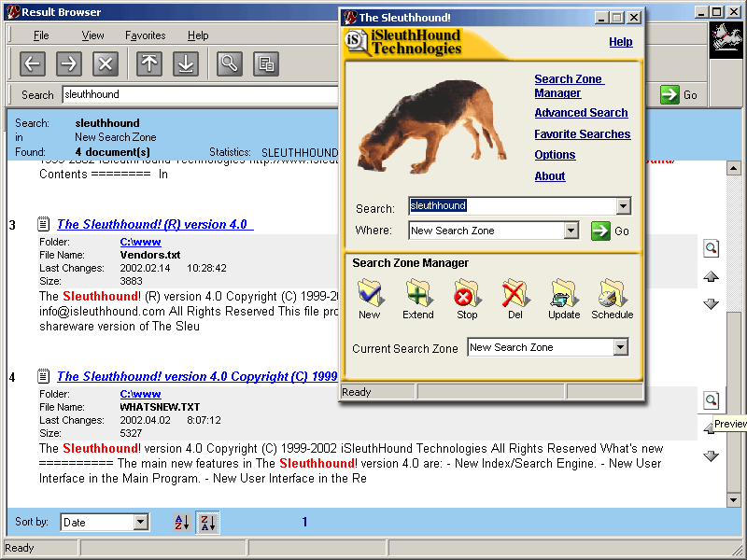Open the Options link
The image size is (747, 560).
coord(555,155)
